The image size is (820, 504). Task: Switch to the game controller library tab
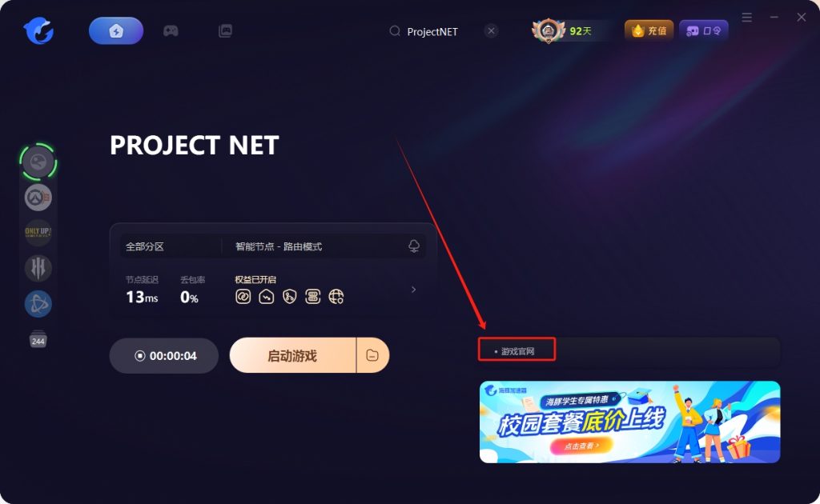click(171, 31)
